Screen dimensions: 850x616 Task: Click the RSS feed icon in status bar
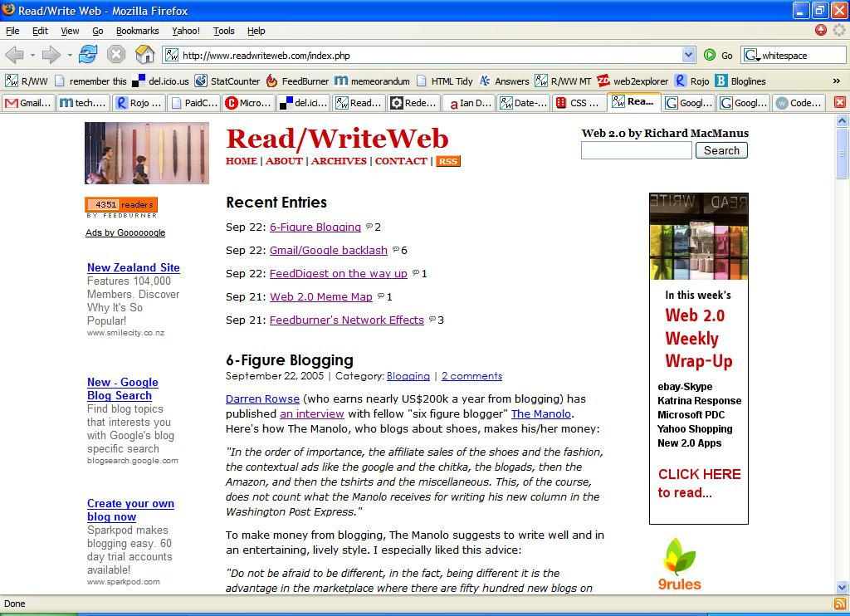pos(840,604)
